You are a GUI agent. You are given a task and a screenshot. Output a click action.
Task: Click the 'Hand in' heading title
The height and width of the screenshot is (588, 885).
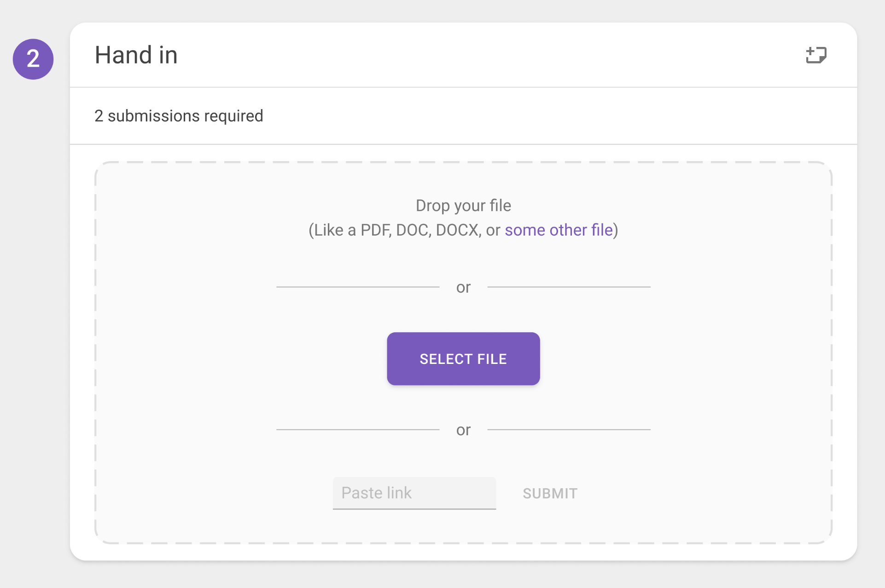pyautogui.click(x=136, y=55)
